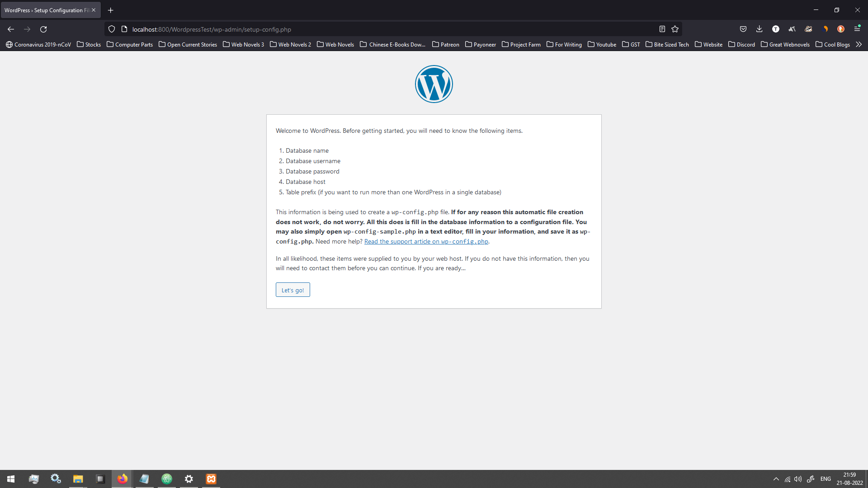The width and height of the screenshot is (868, 488).
Task: Click the Firefox shield protection icon
Action: tap(112, 29)
